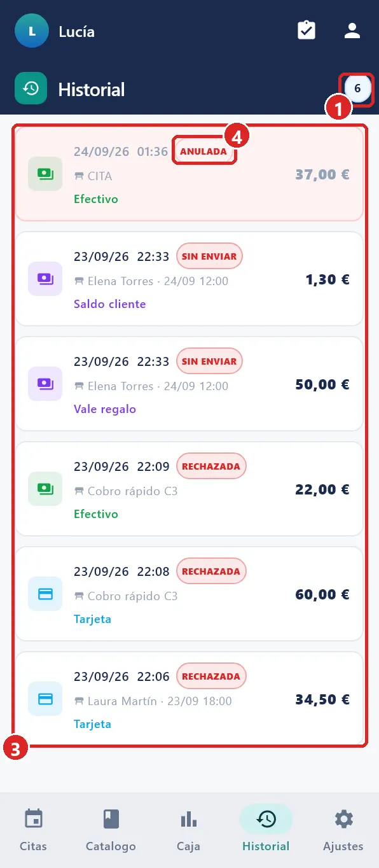
Task: Click RECHAZADA badge on 22,00 € entry
Action: click(x=211, y=466)
